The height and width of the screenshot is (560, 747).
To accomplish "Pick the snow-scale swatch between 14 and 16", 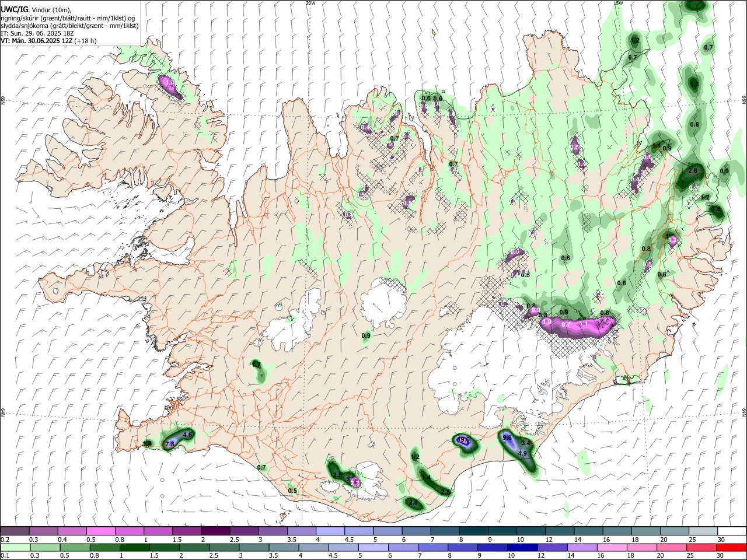I will click(588, 531).
